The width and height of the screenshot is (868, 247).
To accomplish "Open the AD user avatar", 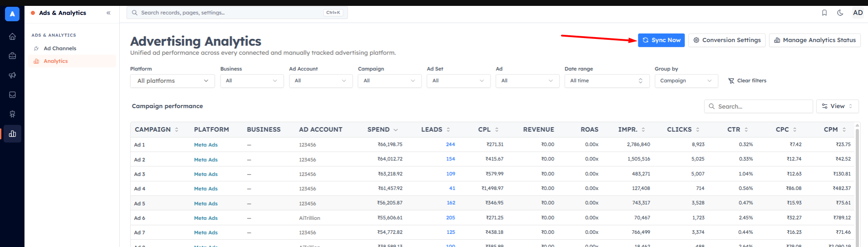I will click(x=858, y=13).
